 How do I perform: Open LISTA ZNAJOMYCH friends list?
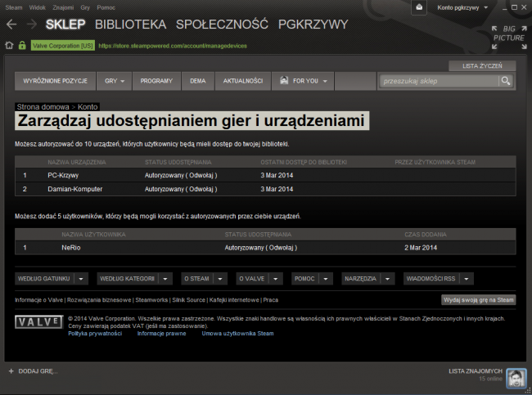point(476,371)
